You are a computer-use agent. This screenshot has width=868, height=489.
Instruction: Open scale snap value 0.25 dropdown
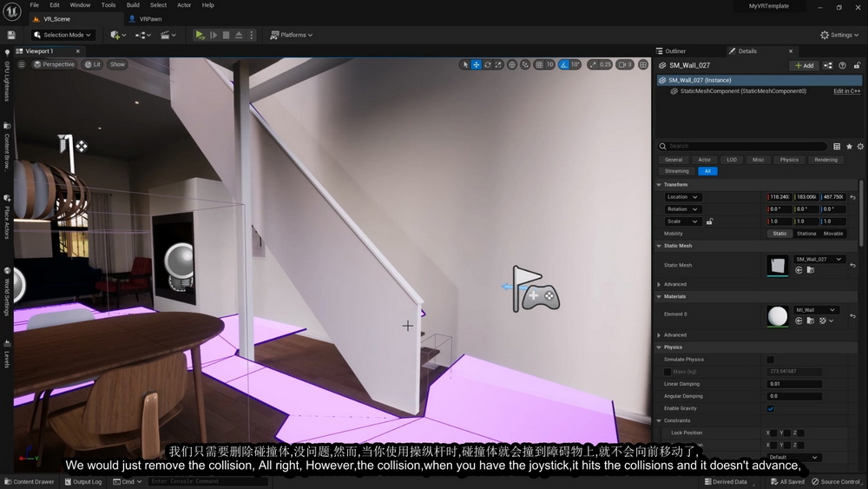pos(606,65)
